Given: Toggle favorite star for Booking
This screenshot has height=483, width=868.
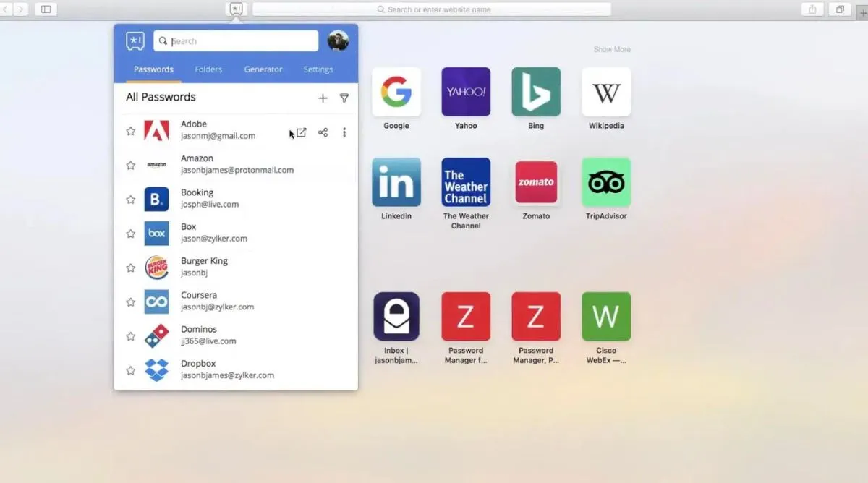Looking at the screenshot, I should (x=131, y=200).
